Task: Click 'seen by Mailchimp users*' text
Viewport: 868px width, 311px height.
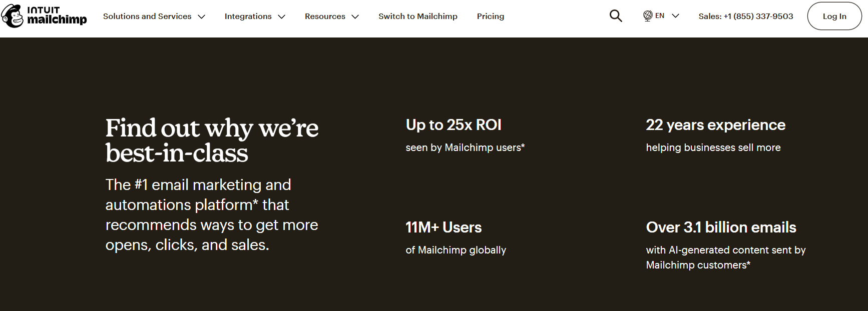Action: tap(465, 147)
